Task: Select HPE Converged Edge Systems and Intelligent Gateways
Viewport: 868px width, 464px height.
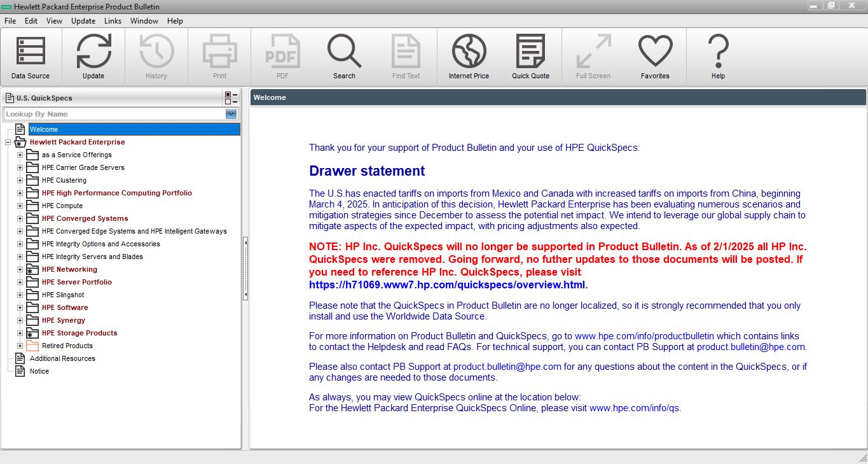Action: pyautogui.click(x=134, y=231)
